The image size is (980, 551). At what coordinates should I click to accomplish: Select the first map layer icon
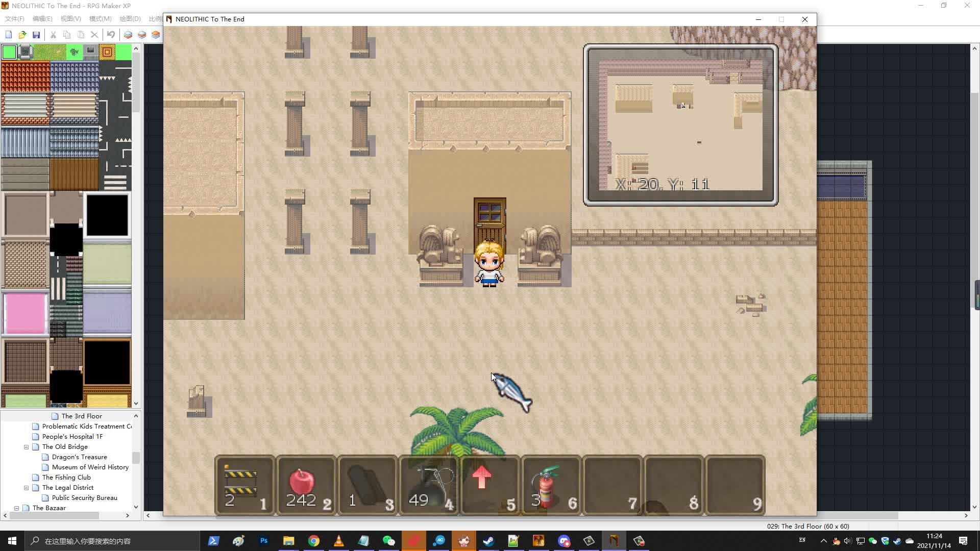coord(128,35)
